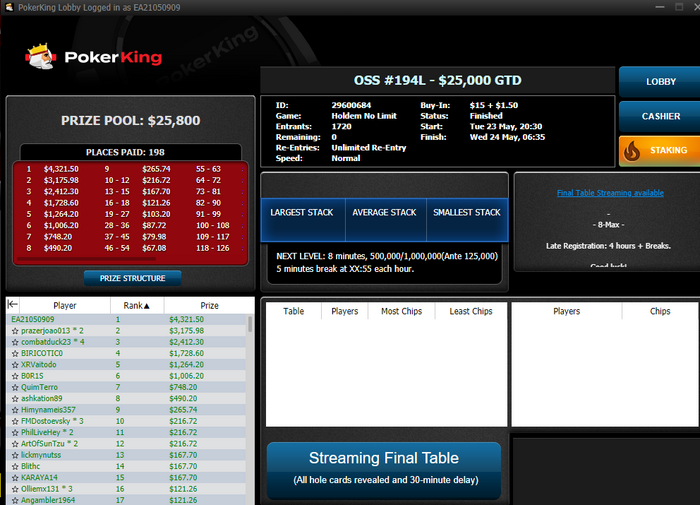
Task: Star the player ashkation89
Action: click(15, 399)
